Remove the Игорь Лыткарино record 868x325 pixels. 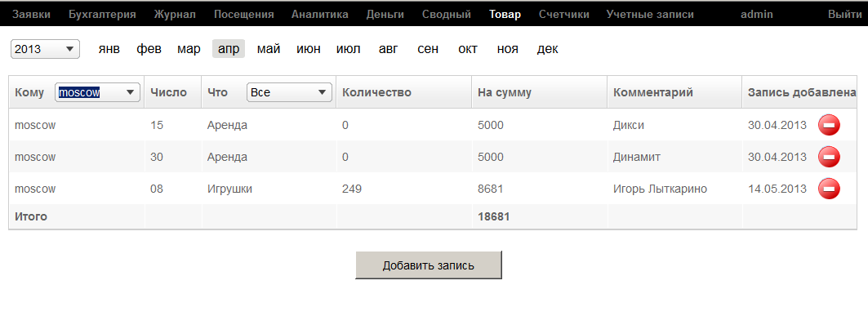coord(829,189)
